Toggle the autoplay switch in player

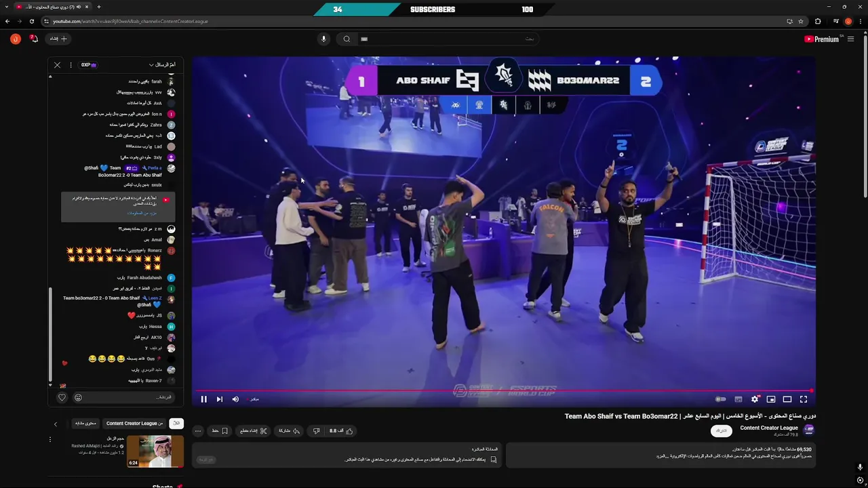(720, 399)
